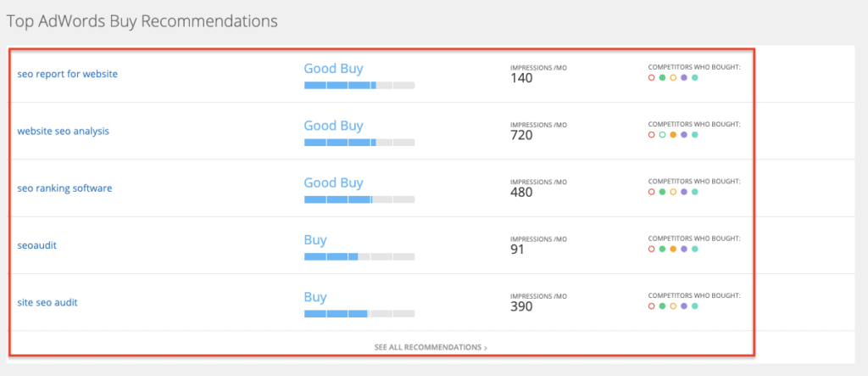Viewport: 868px width, 376px height.
Task: Click purple competitor dot in seo report for website row
Action: [x=684, y=77]
